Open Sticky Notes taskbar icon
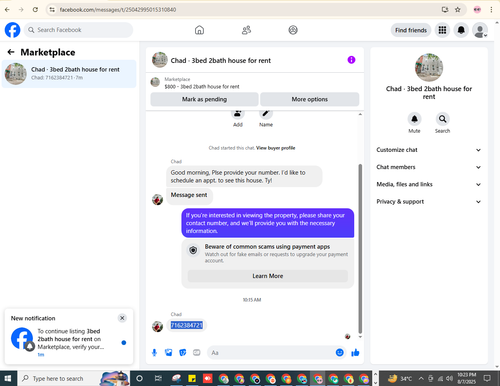 coord(192,378)
